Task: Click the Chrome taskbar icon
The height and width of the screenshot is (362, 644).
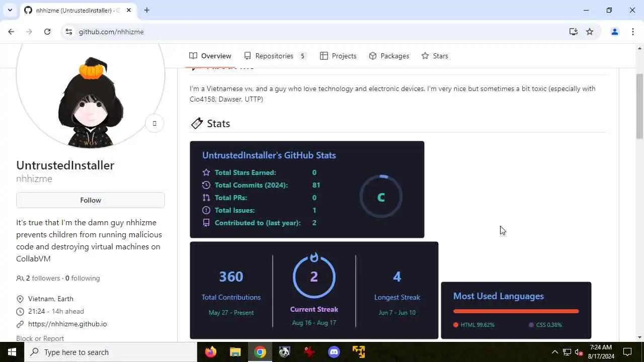Action: (x=260, y=352)
